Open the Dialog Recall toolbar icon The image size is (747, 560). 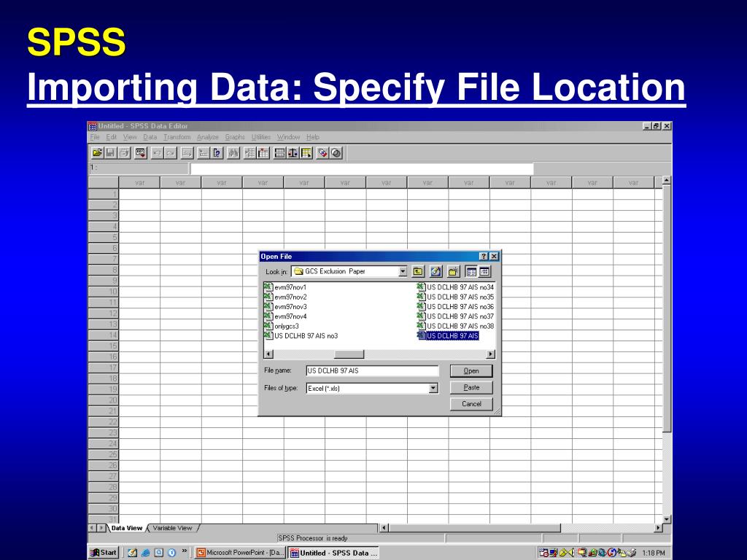coord(141,153)
